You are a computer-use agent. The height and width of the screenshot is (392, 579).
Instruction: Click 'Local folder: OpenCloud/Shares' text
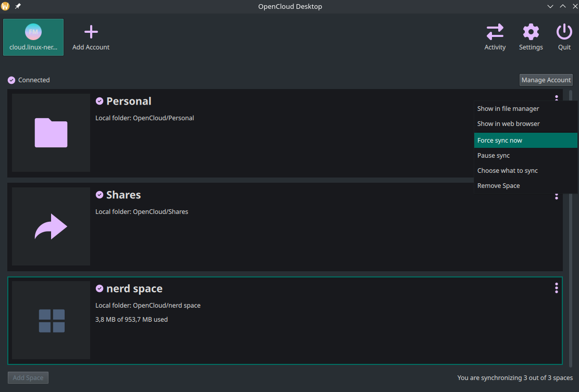coord(142,212)
